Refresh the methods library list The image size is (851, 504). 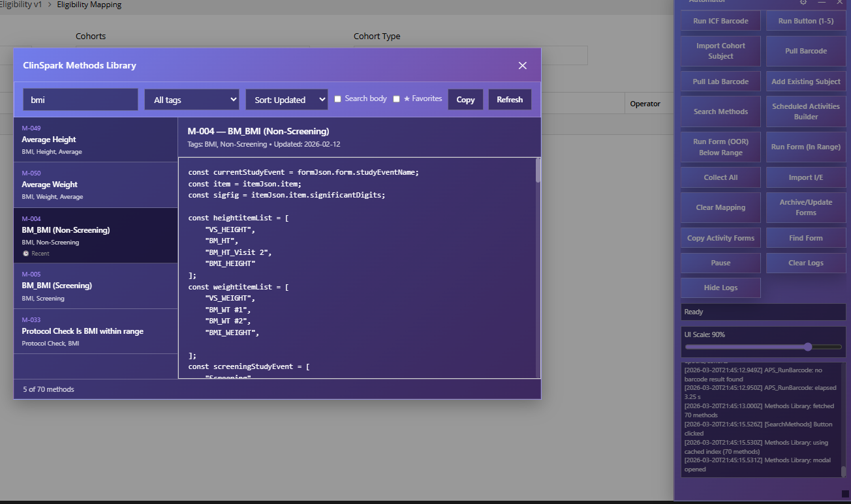[x=510, y=100]
